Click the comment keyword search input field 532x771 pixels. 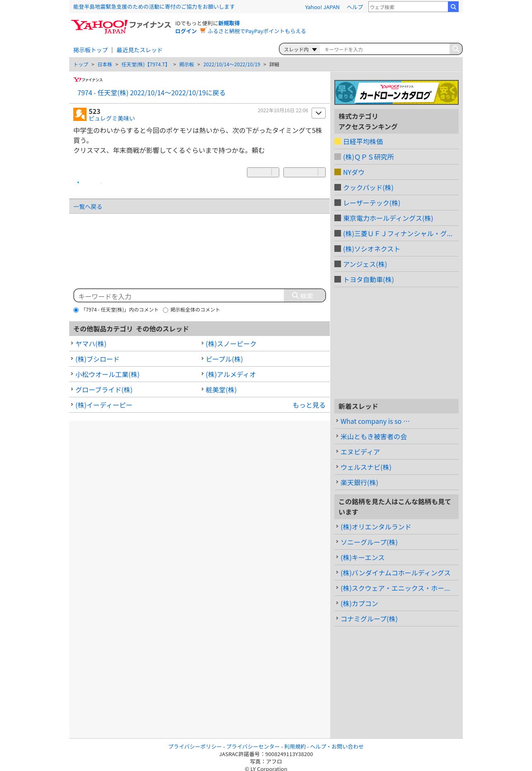coord(179,296)
